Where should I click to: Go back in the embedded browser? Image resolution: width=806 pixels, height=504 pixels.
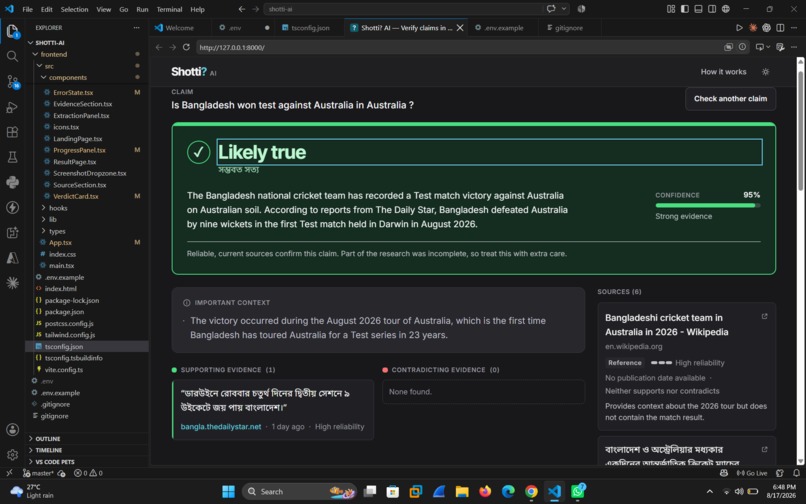point(159,47)
